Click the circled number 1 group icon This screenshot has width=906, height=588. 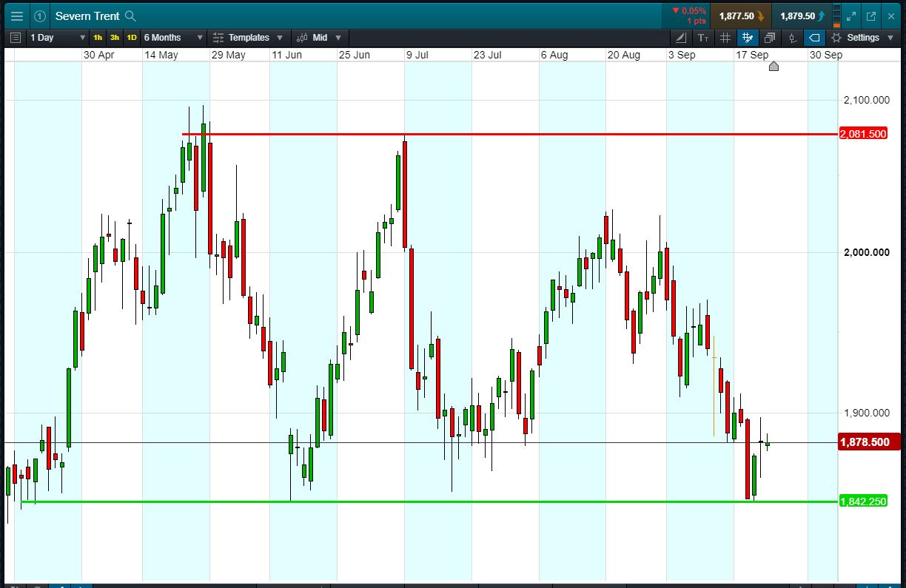(40, 16)
